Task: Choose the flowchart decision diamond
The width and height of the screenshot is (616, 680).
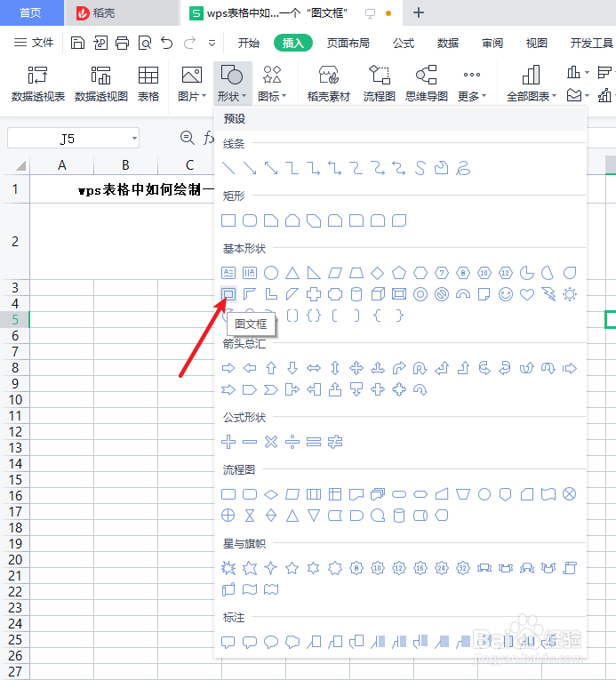Action: [x=271, y=494]
